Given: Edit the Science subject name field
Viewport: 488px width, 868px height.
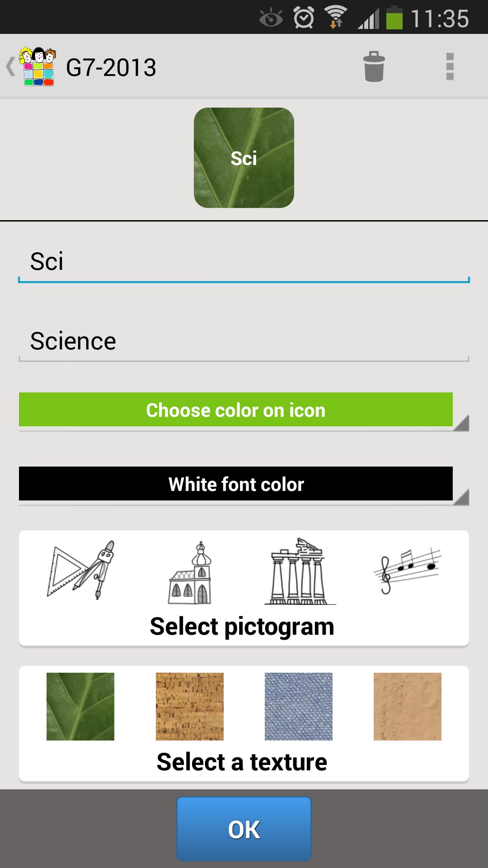Looking at the screenshot, I should (x=244, y=342).
